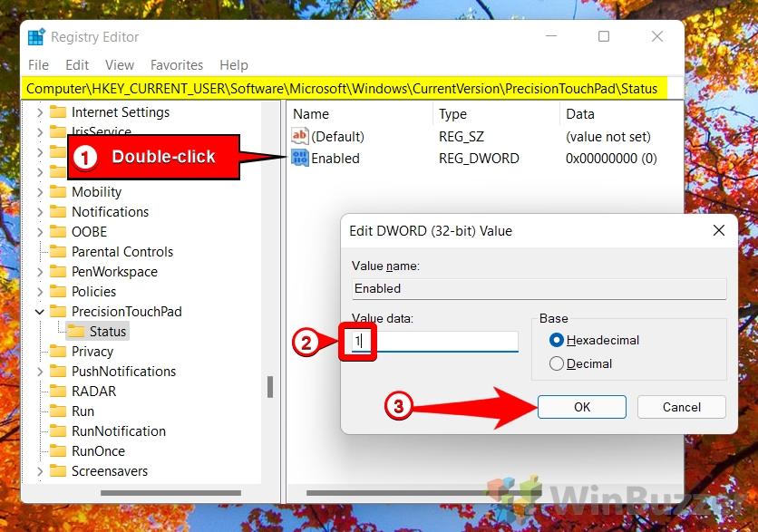The width and height of the screenshot is (758, 532).
Task: Click the Privacy folder icon
Action: click(x=58, y=352)
